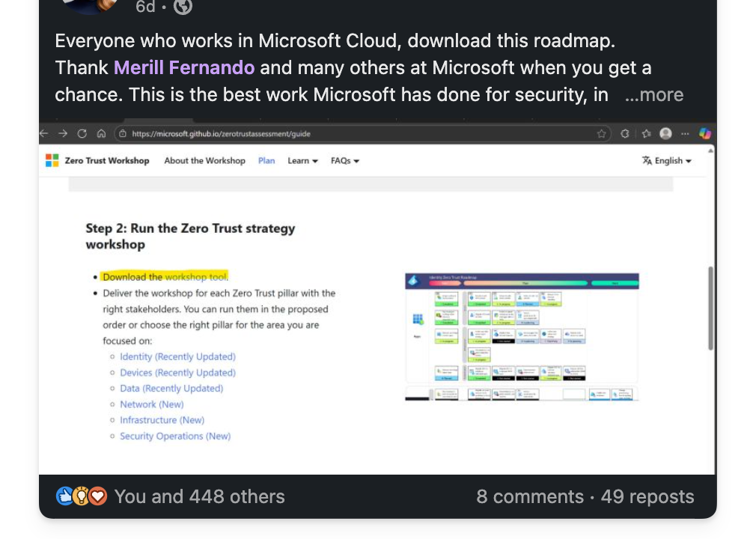This screenshot has width=756, height=539.
Task: Click the browser home icon
Action: (101, 133)
